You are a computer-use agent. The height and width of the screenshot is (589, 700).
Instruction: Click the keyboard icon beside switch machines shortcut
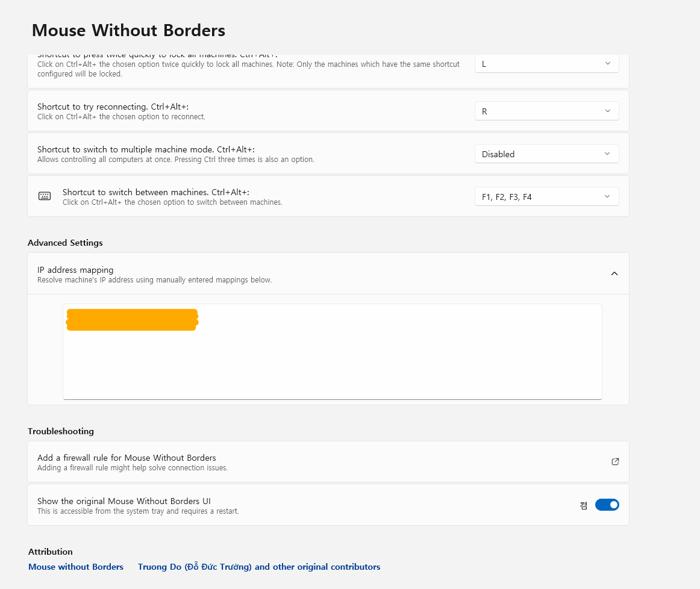(45, 196)
